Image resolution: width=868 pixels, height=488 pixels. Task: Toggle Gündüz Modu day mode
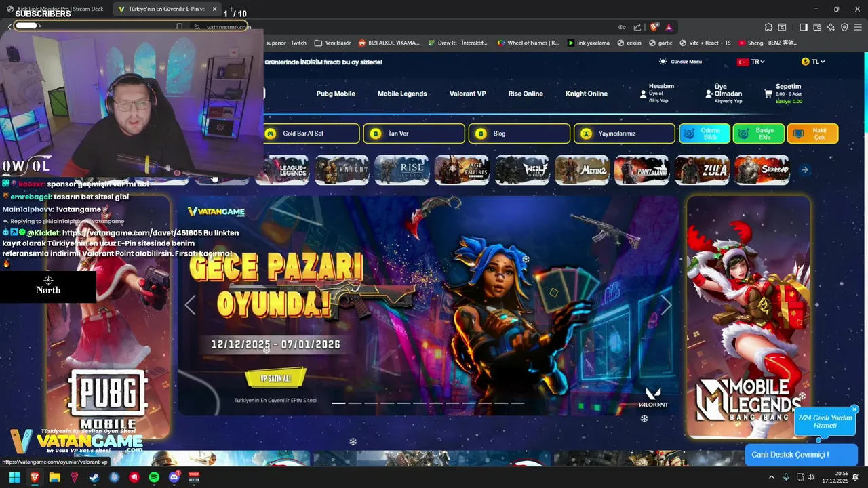681,62
